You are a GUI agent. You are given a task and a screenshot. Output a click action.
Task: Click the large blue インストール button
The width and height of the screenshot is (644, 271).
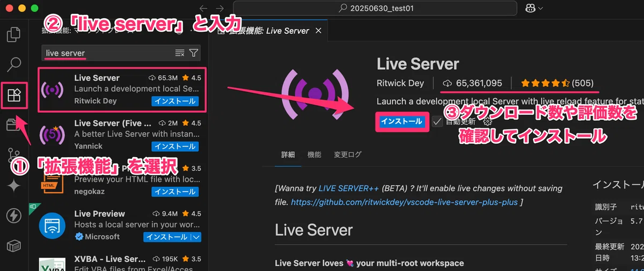(401, 122)
